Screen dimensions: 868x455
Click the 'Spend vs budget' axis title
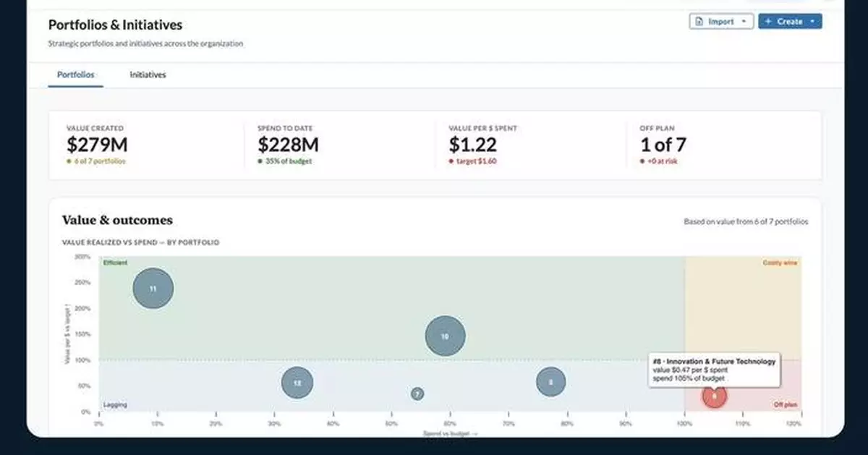[x=450, y=433]
